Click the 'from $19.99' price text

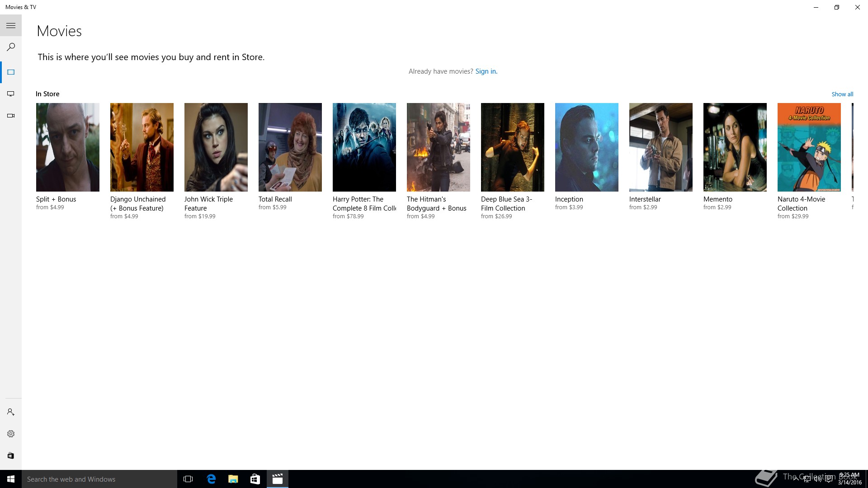pyautogui.click(x=200, y=216)
